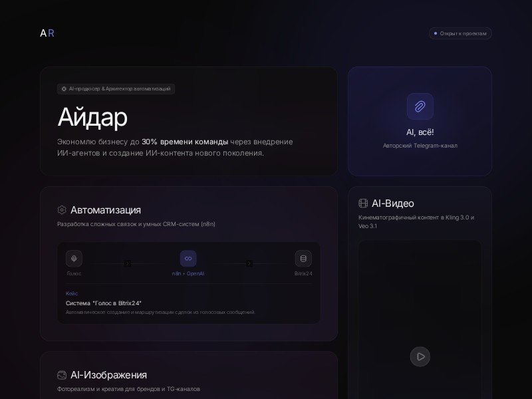Click the microphone Голос node icon
Viewport: 532px width, 399px height.
pyautogui.click(x=74, y=259)
